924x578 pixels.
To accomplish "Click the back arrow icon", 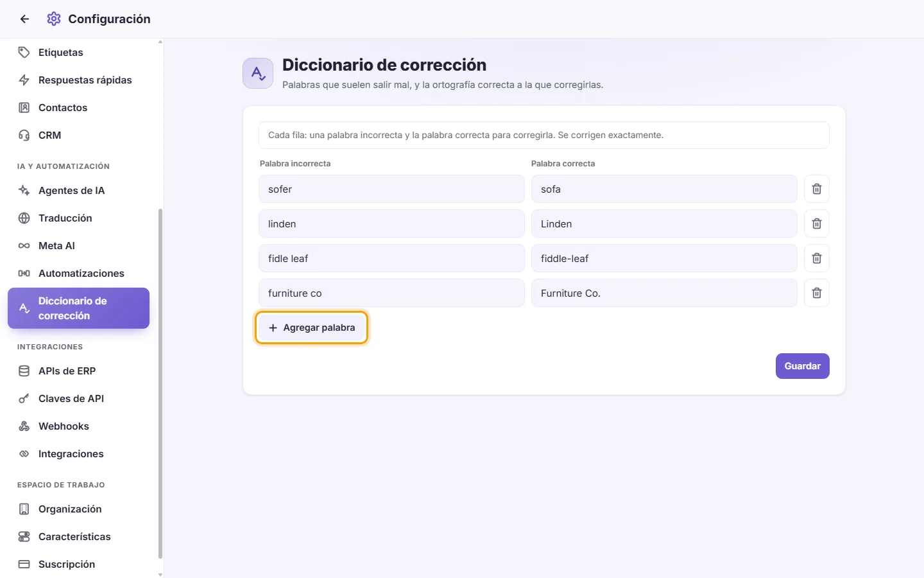I will 24,19.
